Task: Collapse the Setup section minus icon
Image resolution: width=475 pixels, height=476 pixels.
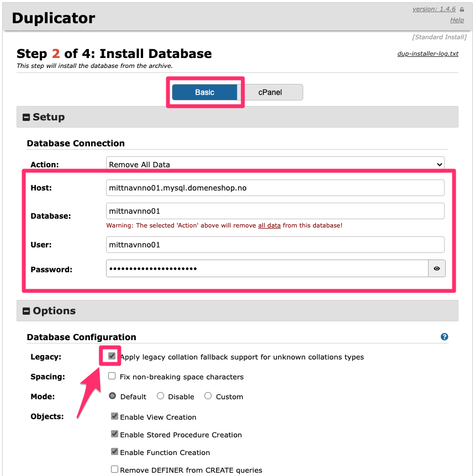Action: [x=26, y=117]
